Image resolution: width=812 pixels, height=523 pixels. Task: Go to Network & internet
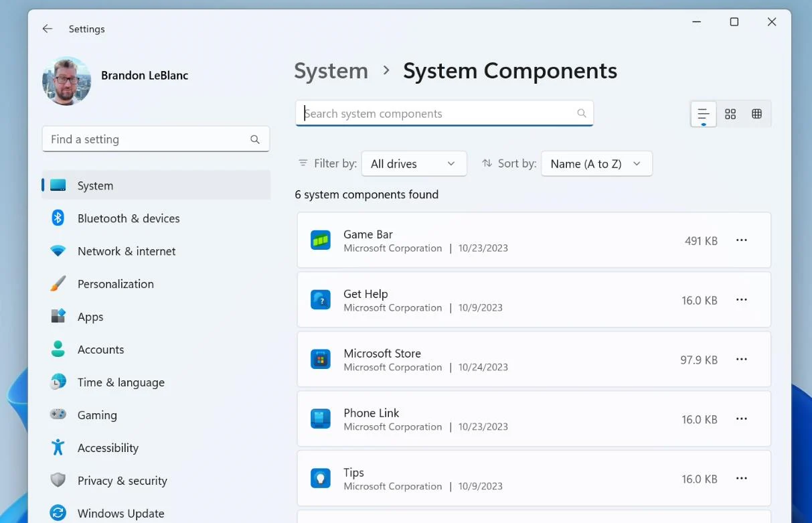point(156,251)
